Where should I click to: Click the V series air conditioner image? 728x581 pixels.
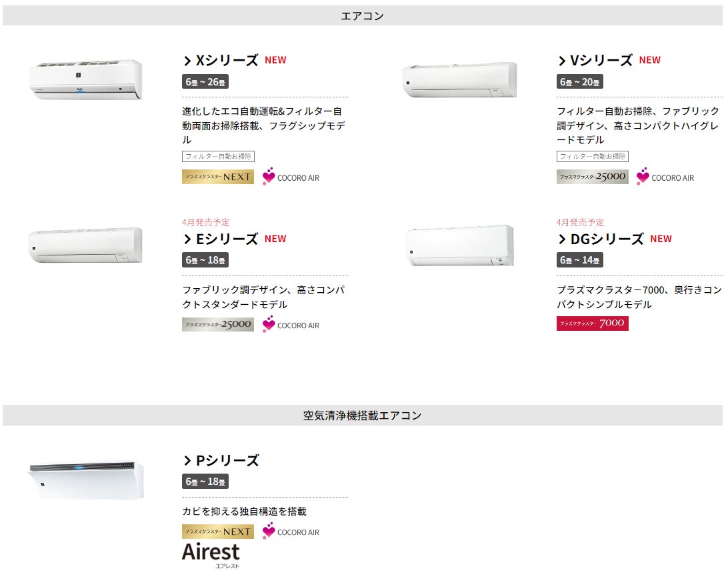pos(460,80)
